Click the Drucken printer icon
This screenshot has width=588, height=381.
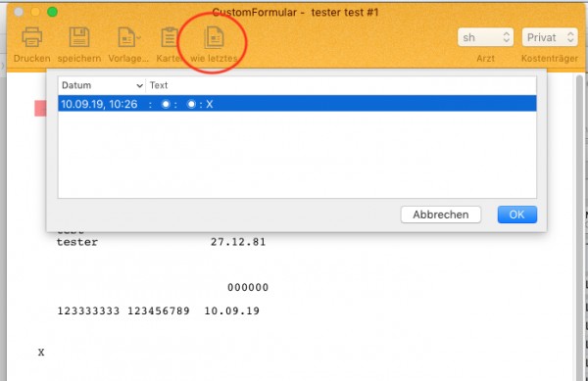pyautogui.click(x=32, y=37)
